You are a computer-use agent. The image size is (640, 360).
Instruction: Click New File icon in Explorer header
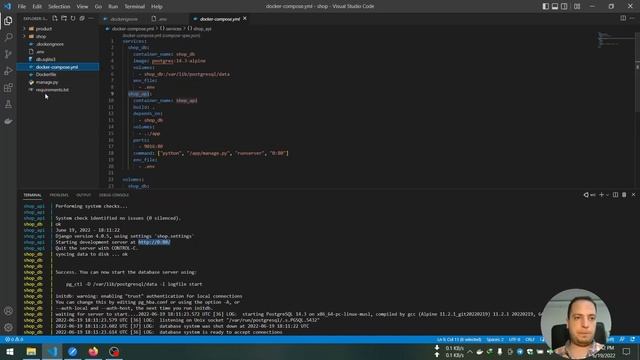[x=55, y=18]
